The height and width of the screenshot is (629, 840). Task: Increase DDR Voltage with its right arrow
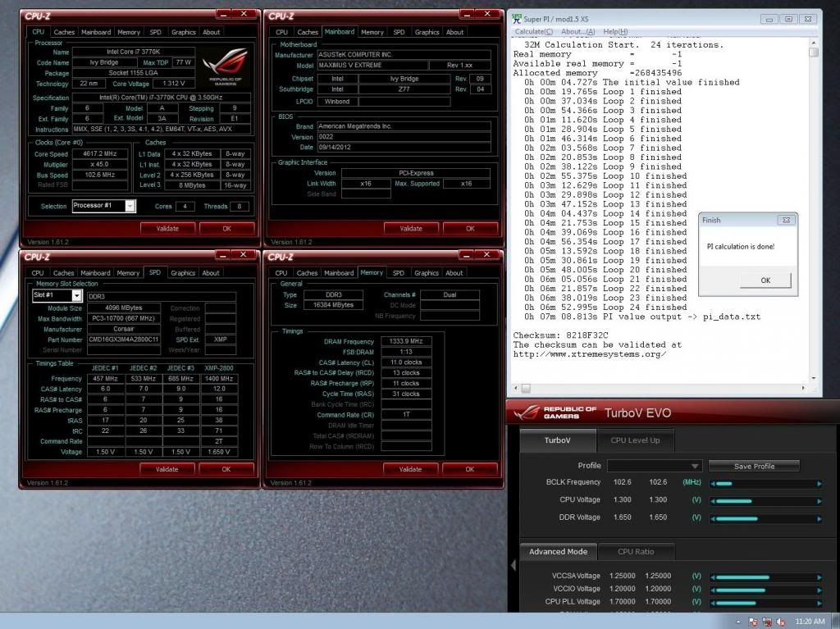click(819, 518)
